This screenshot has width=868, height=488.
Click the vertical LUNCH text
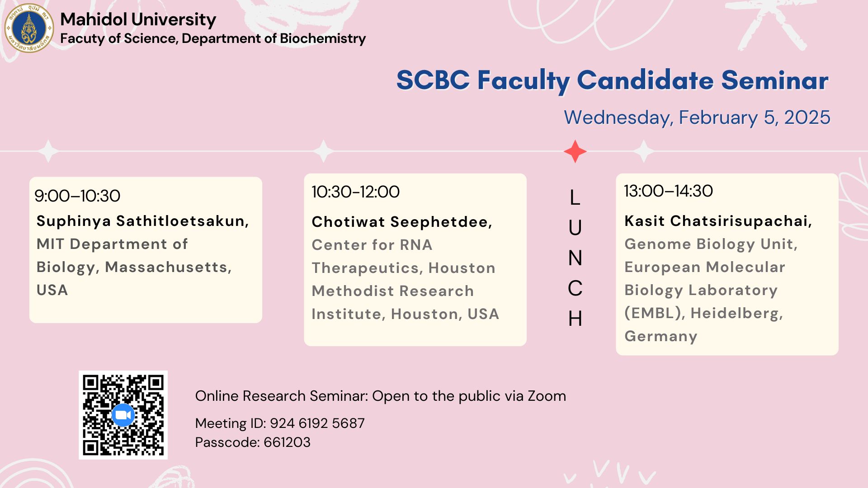(x=575, y=258)
